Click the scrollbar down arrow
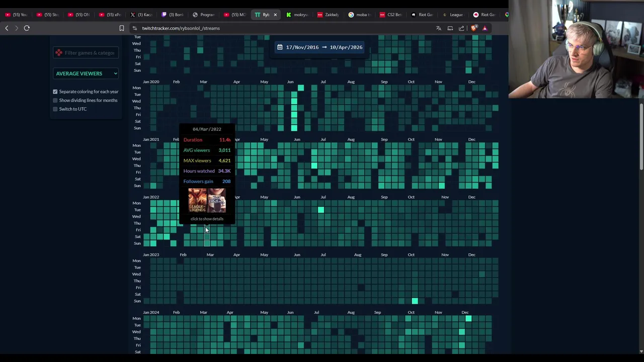Viewport: 644px width, 362px height. pos(641,351)
